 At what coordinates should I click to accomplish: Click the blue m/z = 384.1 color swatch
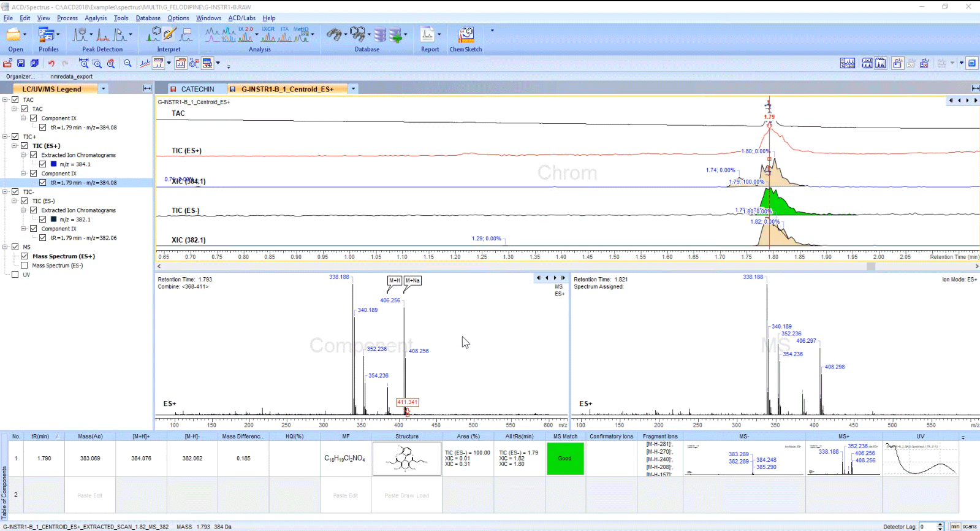tap(53, 164)
